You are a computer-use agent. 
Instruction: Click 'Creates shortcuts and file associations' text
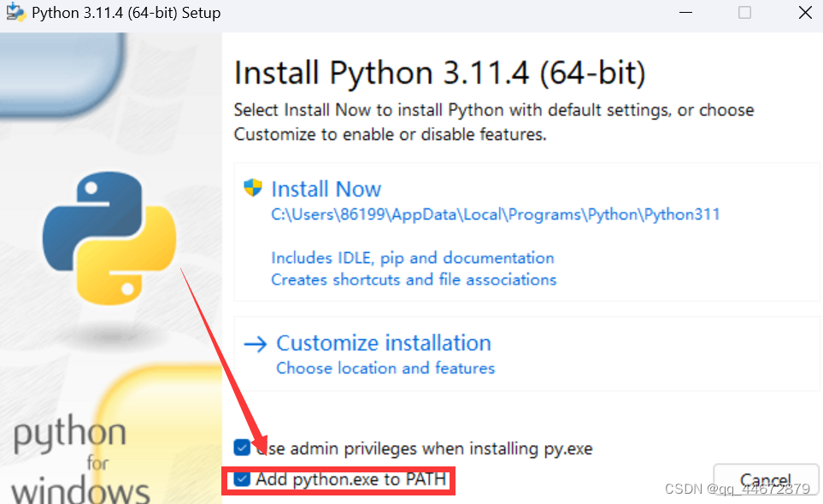coord(414,279)
